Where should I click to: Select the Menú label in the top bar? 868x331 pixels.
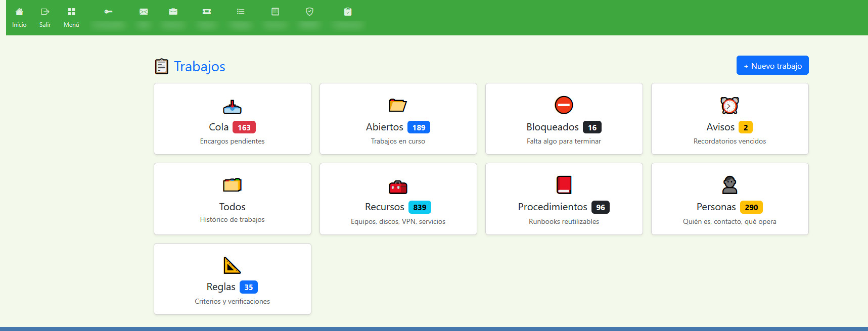71,25
